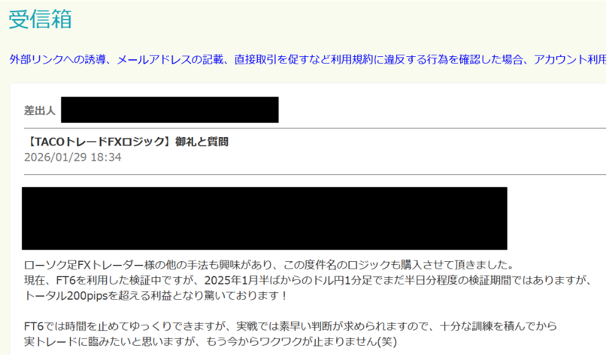
Task: Click the 差出人 label
Action: coord(39,111)
